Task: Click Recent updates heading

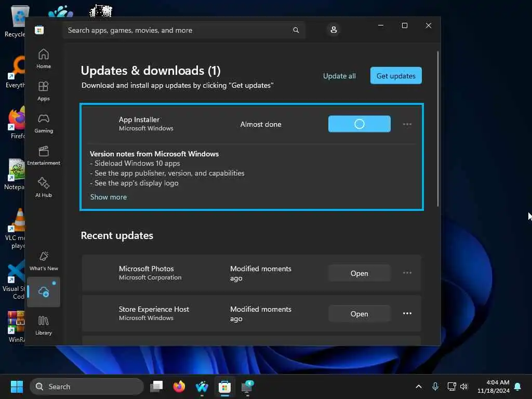Action: 117,235
